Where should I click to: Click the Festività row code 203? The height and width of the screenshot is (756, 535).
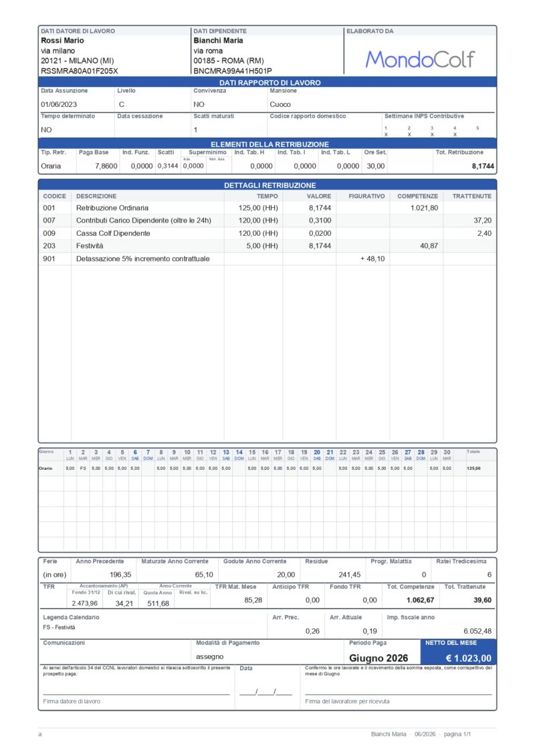click(x=49, y=246)
